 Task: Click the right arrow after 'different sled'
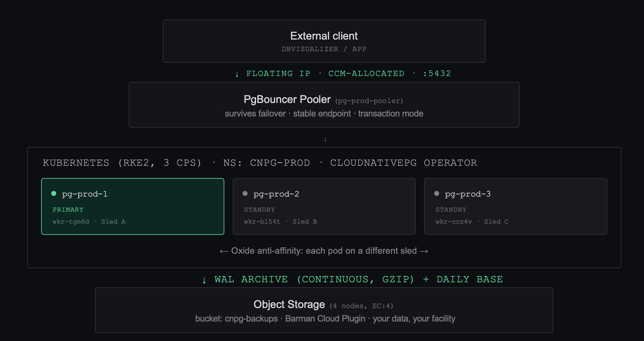click(x=424, y=251)
